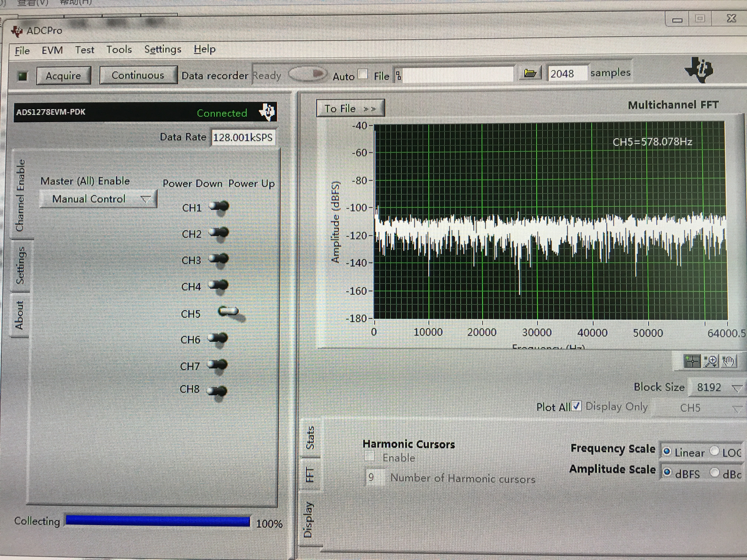This screenshot has width=747, height=560.
Task: Switch to the Stats tab
Action: click(x=310, y=438)
